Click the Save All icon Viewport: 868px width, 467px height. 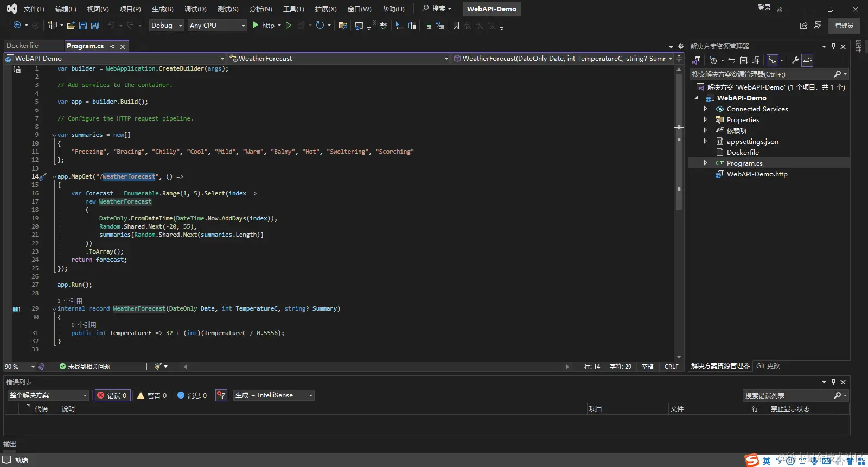point(95,25)
